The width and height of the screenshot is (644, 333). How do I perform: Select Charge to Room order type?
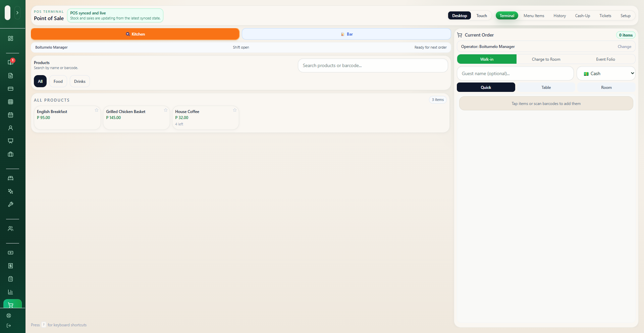tap(546, 59)
